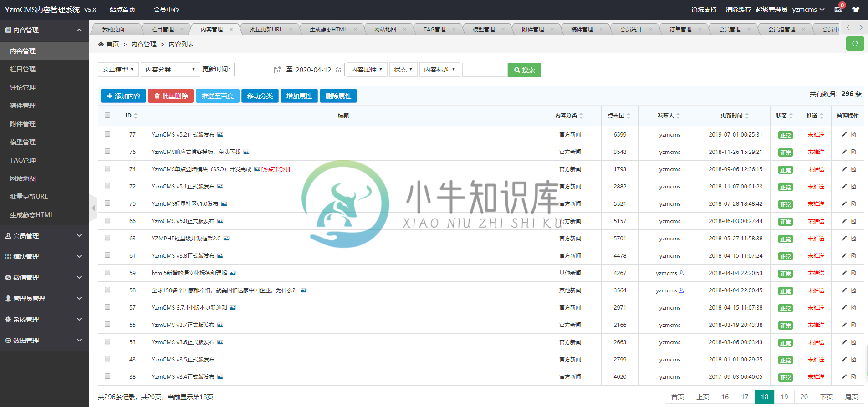This screenshot has width=868, height=407.
Task: Close the 内容管理 tab
Action: pyautogui.click(x=231, y=29)
